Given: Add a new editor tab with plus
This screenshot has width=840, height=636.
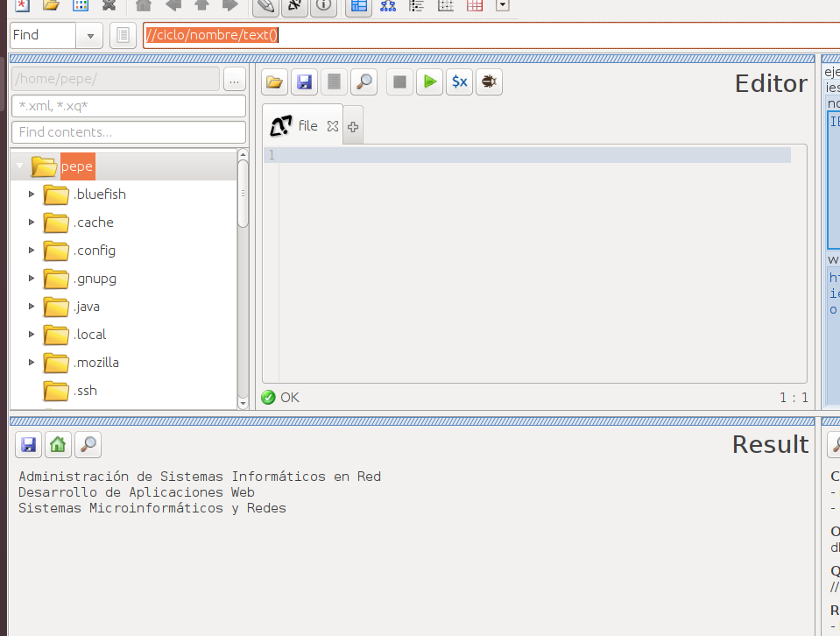Looking at the screenshot, I should click(x=353, y=127).
